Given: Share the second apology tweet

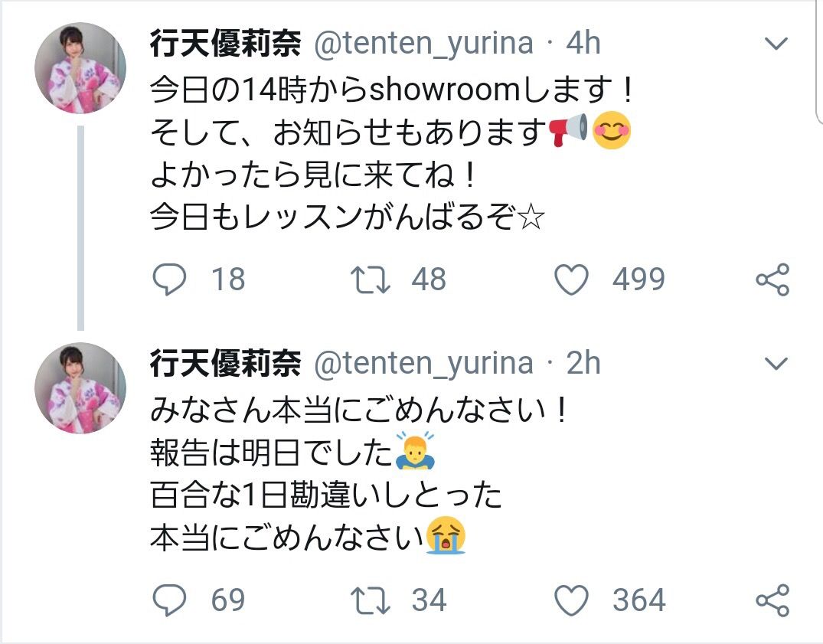Looking at the screenshot, I should point(772,600).
